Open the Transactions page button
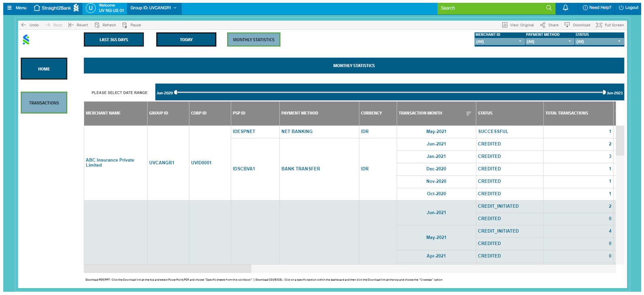The image size is (644, 295). [x=44, y=103]
